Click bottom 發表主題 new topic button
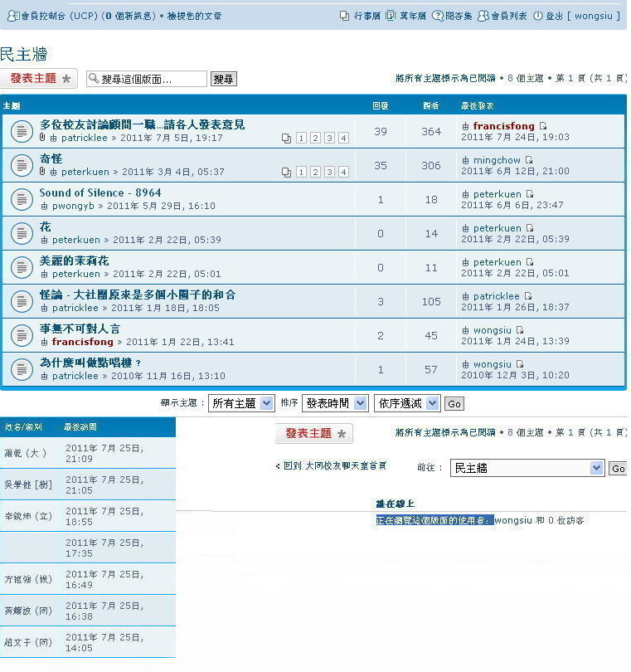Image resolution: width=631 pixels, height=672 pixels. tap(314, 433)
